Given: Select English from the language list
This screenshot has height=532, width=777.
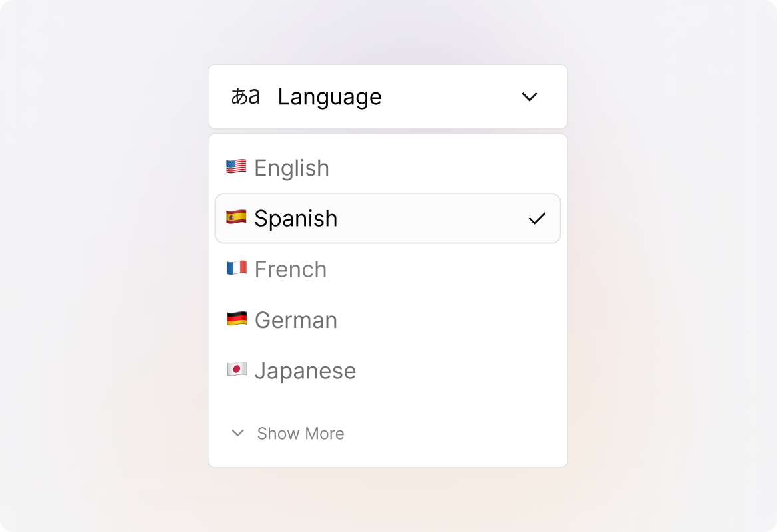Looking at the screenshot, I should pyautogui.click(x=291, y=168).
